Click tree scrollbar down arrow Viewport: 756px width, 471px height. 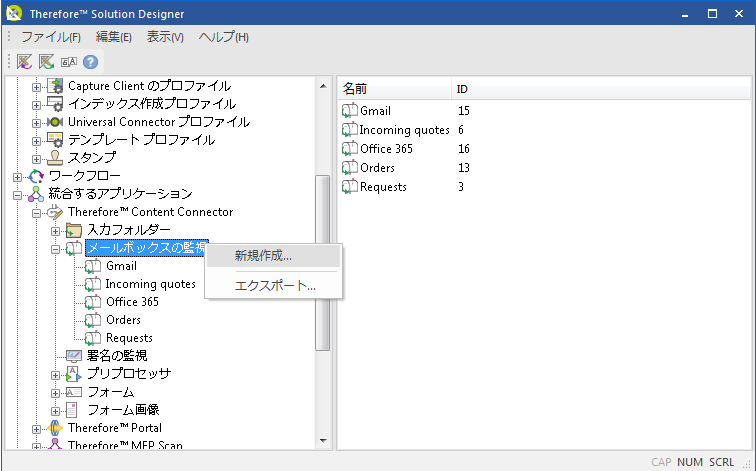point(323,440)
